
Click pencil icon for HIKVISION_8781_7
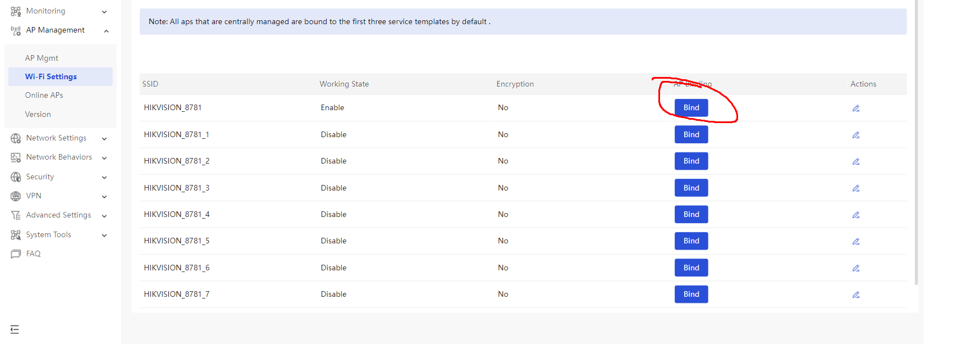tap(855, 295)
